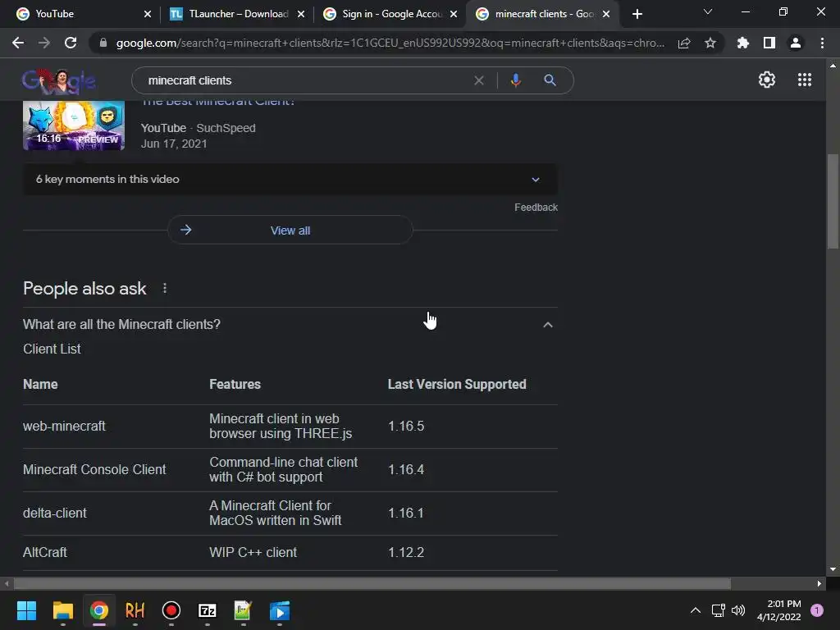Image resolution: width=840 pixels, height=630 pixels.
Task: Open the tab search chevron
Action: click(x=708, y=11)
